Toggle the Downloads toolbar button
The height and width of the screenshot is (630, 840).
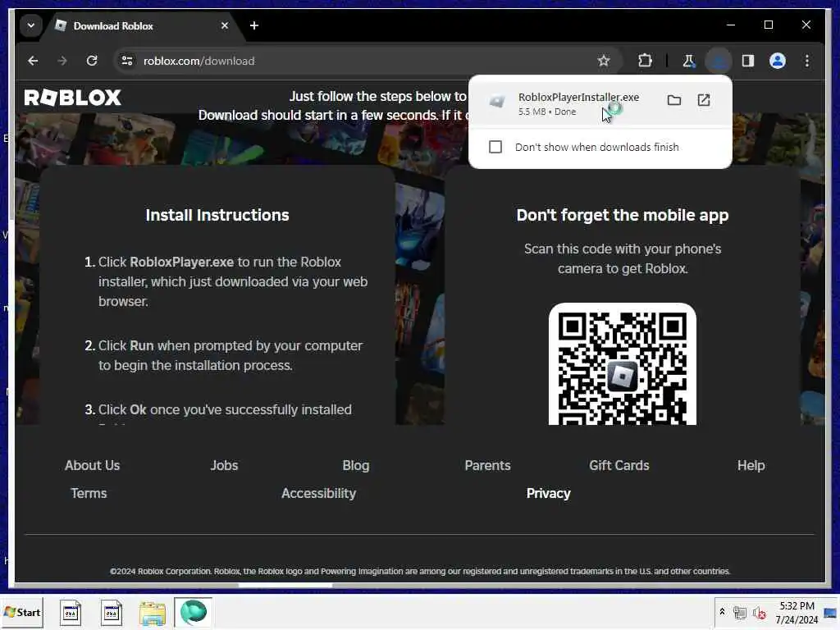pyautogui.click(x=719, y=61)
